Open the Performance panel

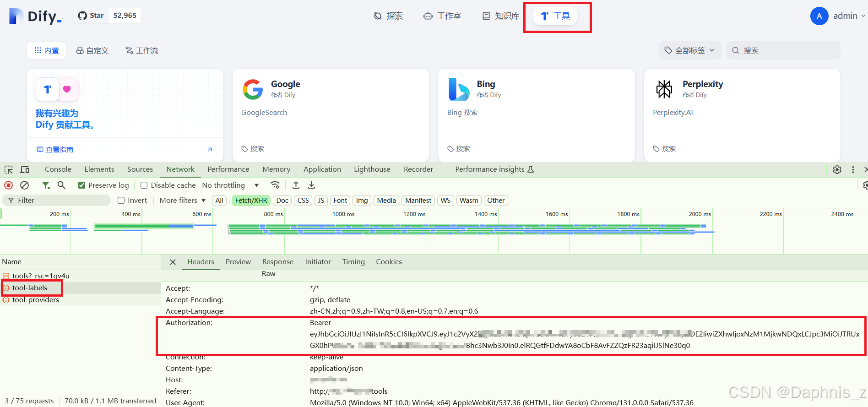click(x=228, y=169)
